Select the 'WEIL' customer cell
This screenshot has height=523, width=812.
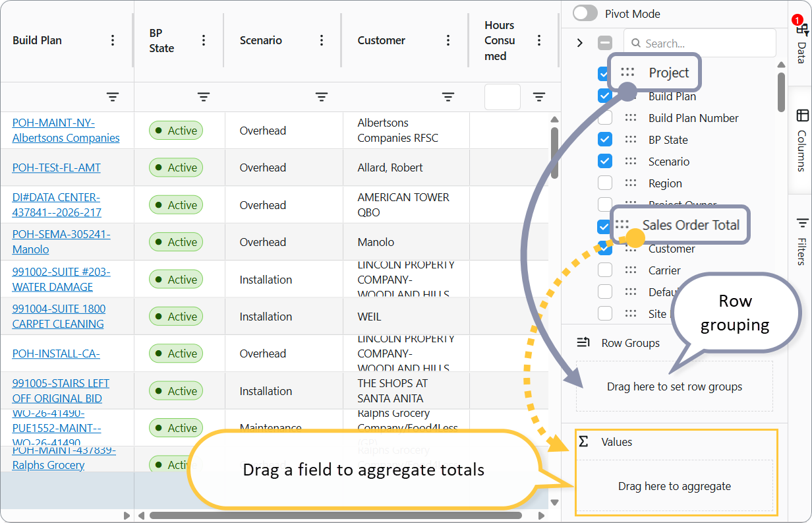pyautogui.click(x=406, y=317)
